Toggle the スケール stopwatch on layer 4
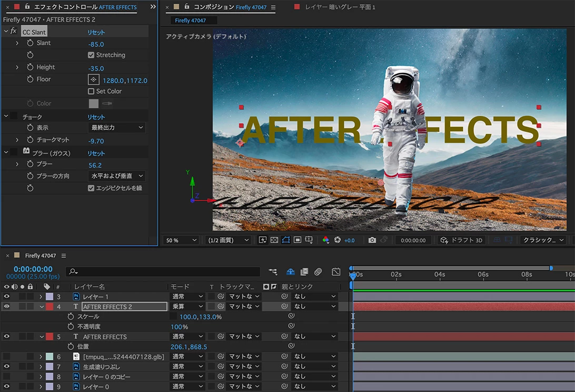The width and height of the screenshot is (575, 392). point(71,316)
